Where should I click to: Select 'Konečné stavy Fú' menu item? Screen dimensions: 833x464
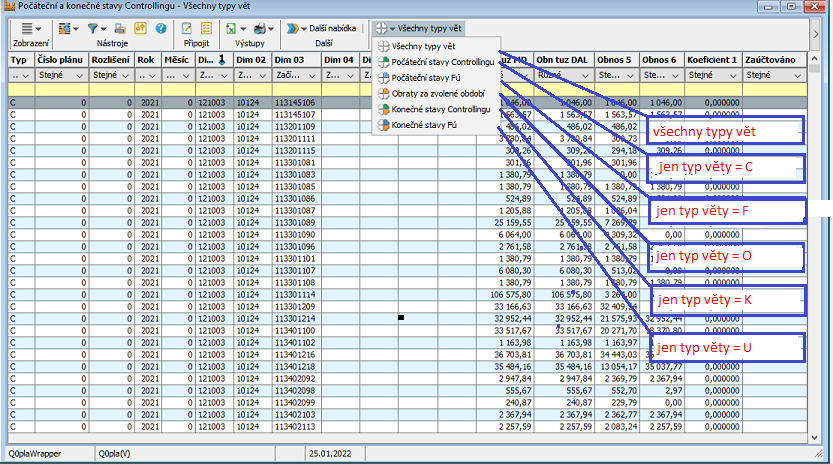424,126
